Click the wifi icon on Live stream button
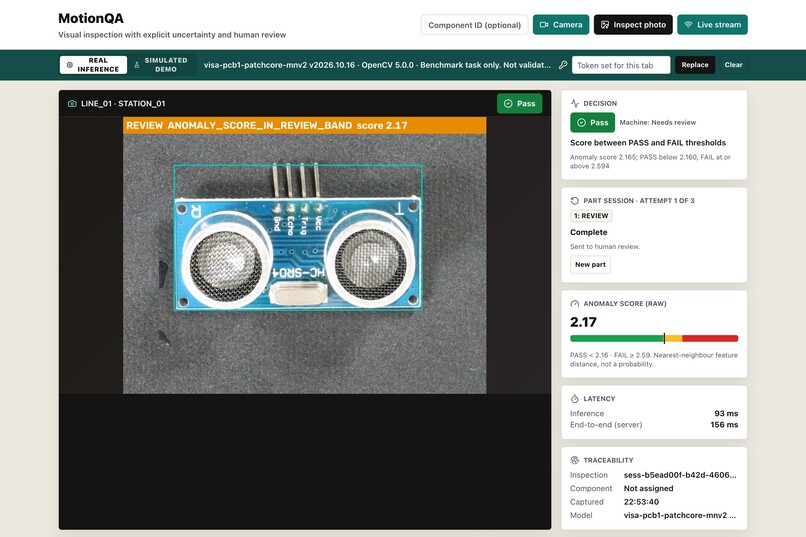 click(x=688, y=25)
